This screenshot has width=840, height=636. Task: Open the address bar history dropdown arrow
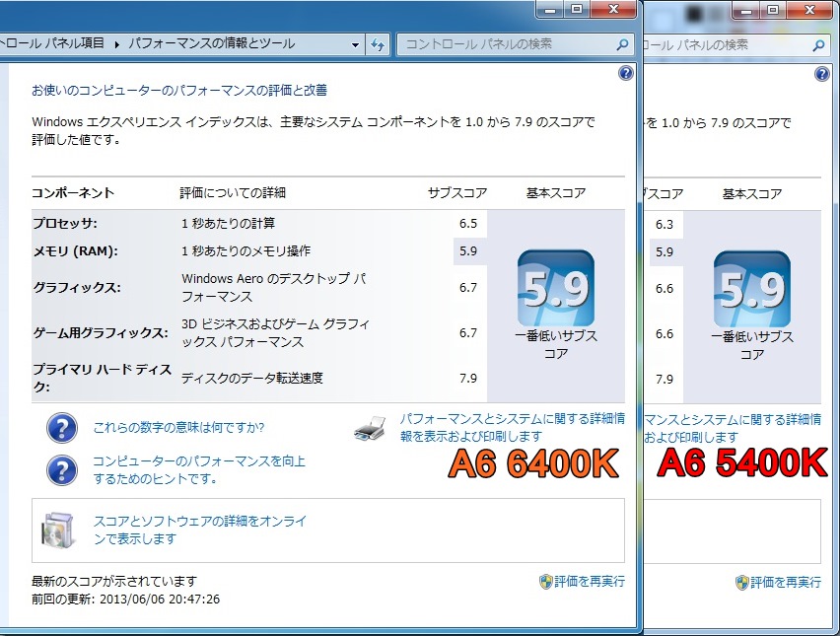pyautogui.click(x=355, y=45)
